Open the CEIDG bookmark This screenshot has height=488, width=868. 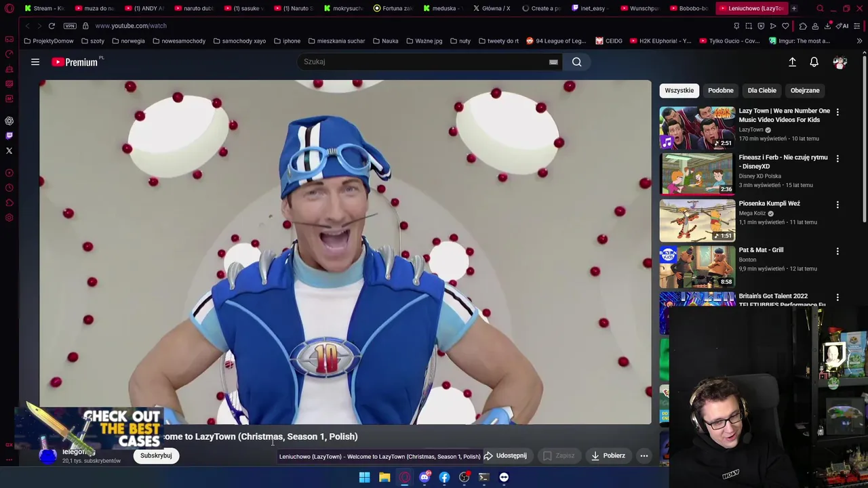[x=609, y=41]
